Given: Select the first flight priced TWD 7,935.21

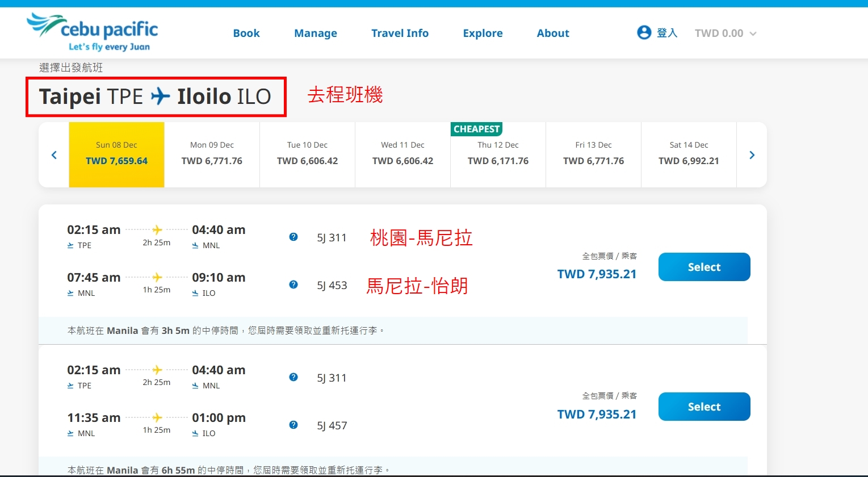Looking at the screenshot, I should (x=704, y=267).
